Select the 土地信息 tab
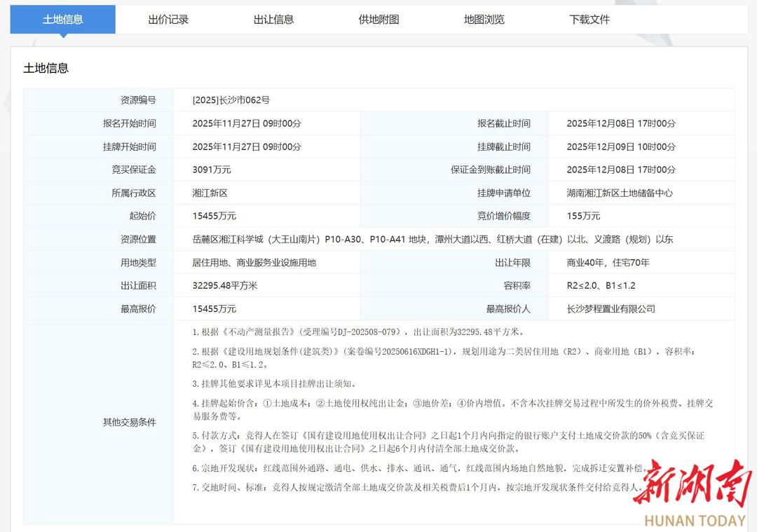757x532 pixels. [x=62, y=20]
